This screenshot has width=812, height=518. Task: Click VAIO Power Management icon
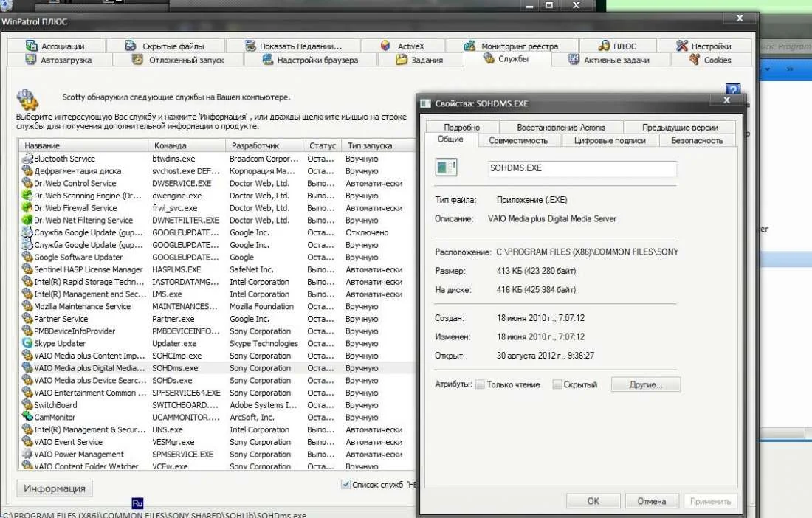pyautogui.click(x=27, y=455)
